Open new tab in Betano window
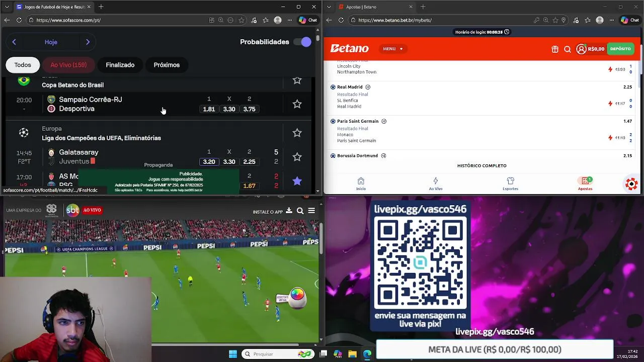644x362 pixels. (423, 7)
